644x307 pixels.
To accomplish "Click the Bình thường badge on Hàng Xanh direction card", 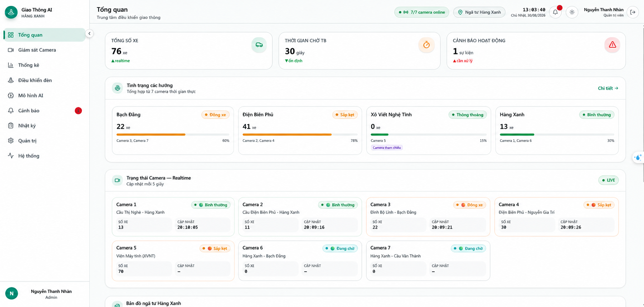I will click(597, 115).
